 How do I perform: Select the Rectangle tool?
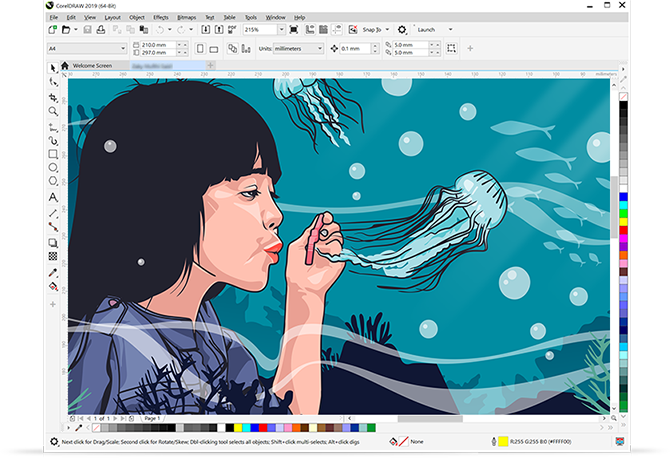tap(53, 154)
